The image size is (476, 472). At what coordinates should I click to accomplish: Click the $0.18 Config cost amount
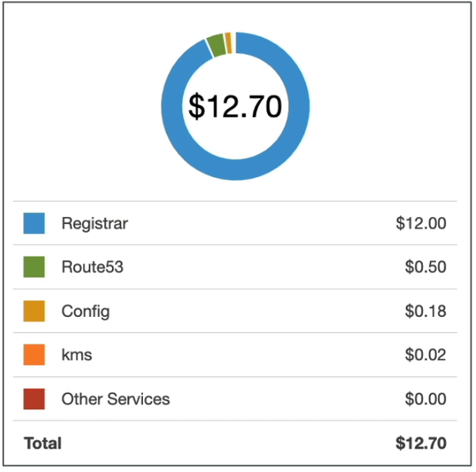425,311
